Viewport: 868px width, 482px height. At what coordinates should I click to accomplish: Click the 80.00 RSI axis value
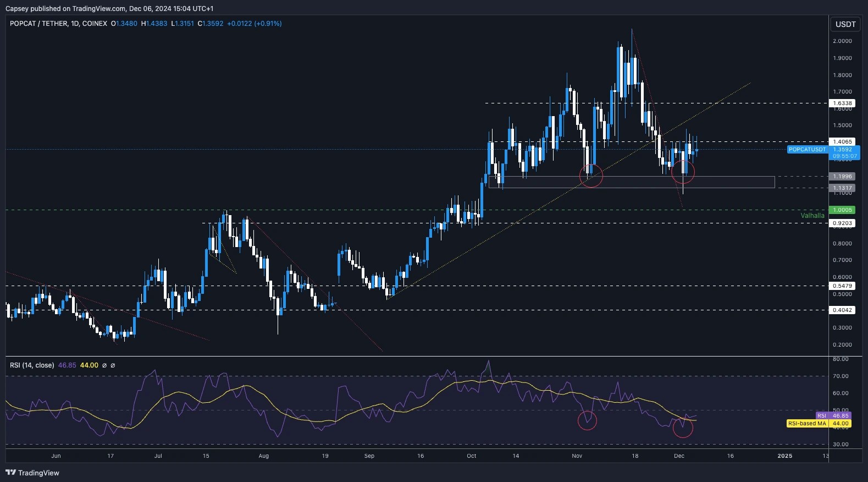841,359
